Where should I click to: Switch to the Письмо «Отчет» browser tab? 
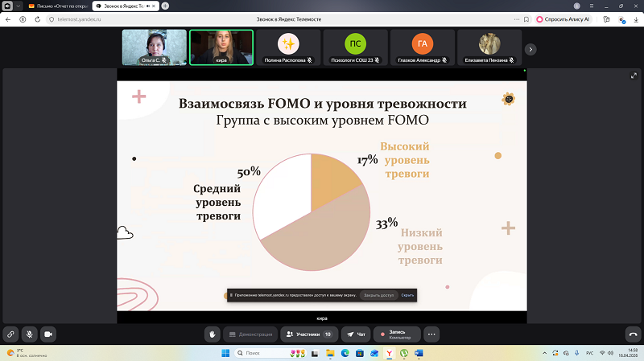(57, 6)
